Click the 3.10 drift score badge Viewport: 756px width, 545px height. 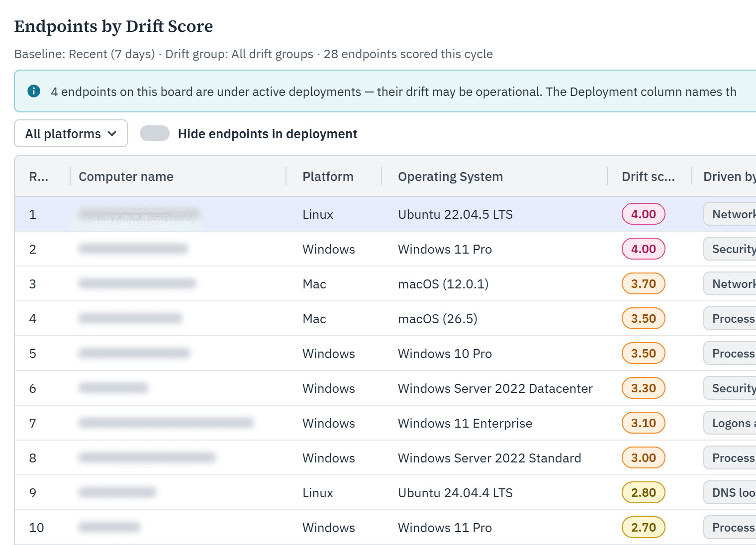point(644,423)
